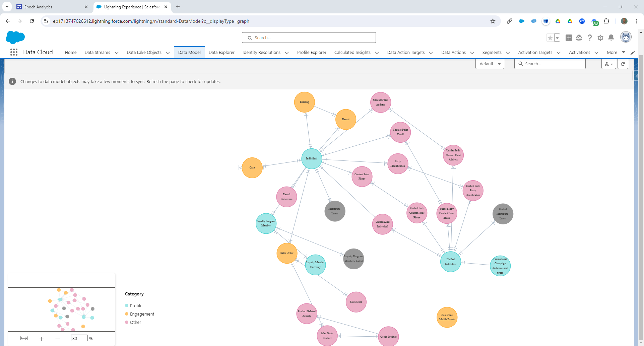Zoom out the graph with minus
Image resolution: width=644 pixels, height=346 pixels.
click(x=58, y=339)
